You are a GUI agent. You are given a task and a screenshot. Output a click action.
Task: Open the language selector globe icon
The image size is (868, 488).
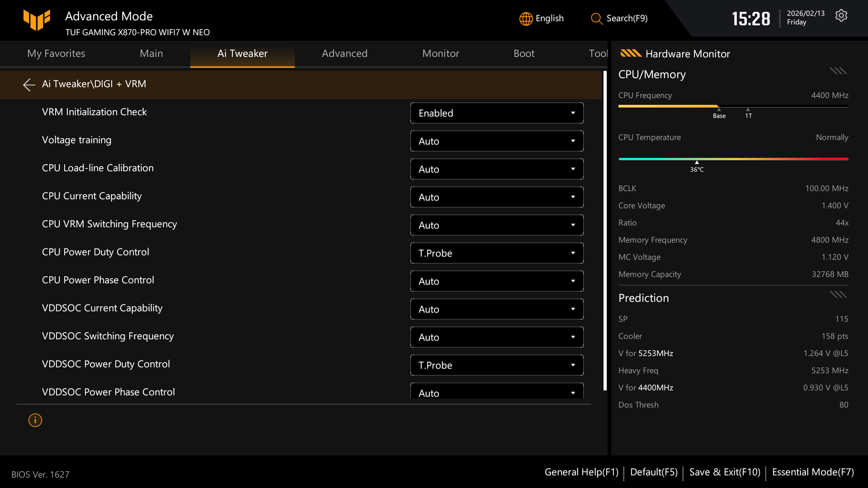click(525, 19)
